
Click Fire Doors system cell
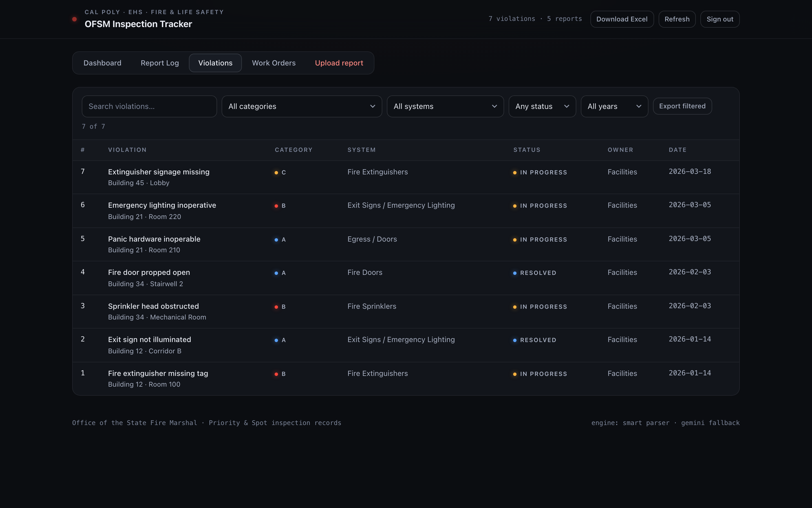(365, 272)
